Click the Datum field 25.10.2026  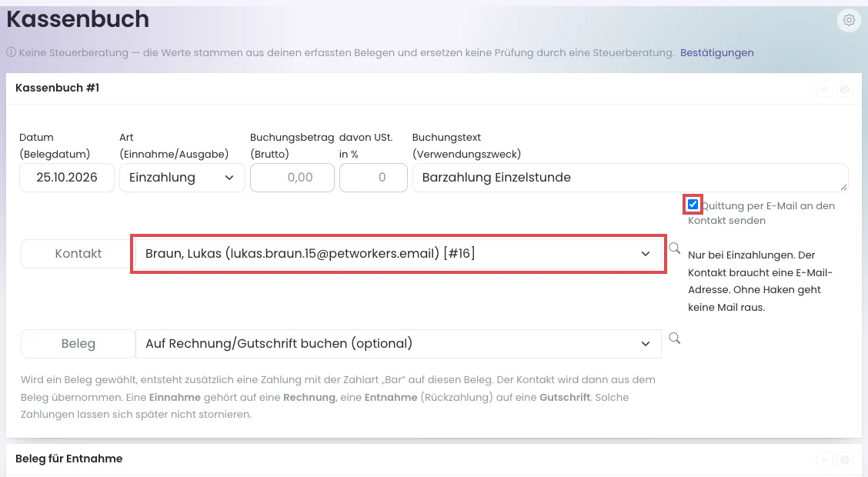(67, 178)
